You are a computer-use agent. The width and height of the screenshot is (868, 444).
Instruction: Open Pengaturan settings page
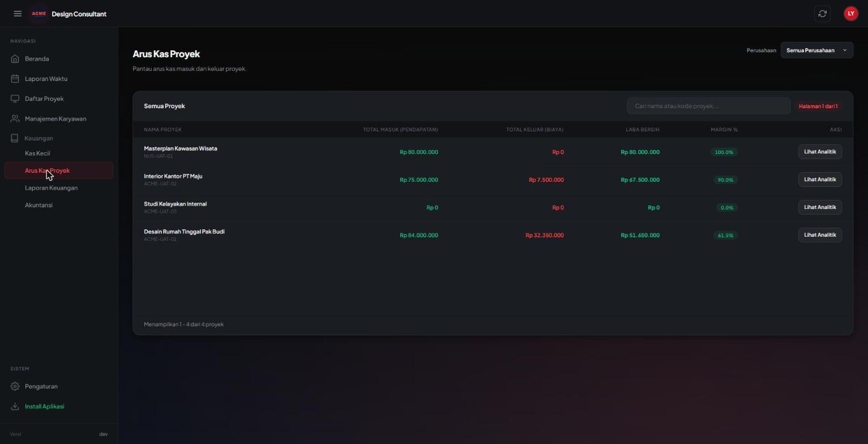[x=59, y=386]
